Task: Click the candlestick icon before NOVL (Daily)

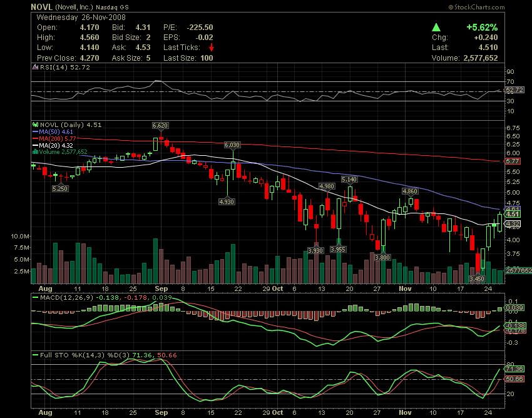Action: 35,125
